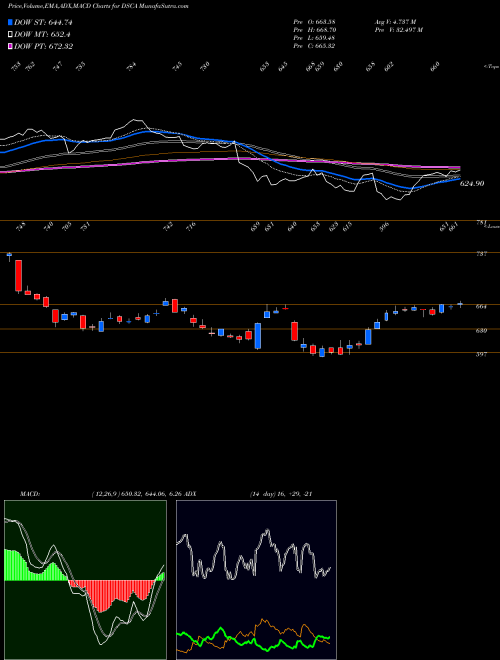
Task: Click the 664 price level label
Action: 481,307
